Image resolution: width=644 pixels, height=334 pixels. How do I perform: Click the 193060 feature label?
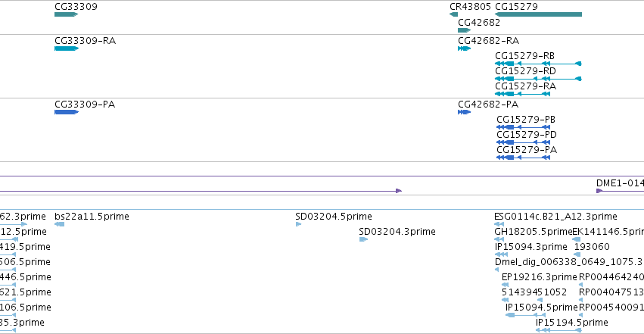pyautogui.click(x=592, y=247)
